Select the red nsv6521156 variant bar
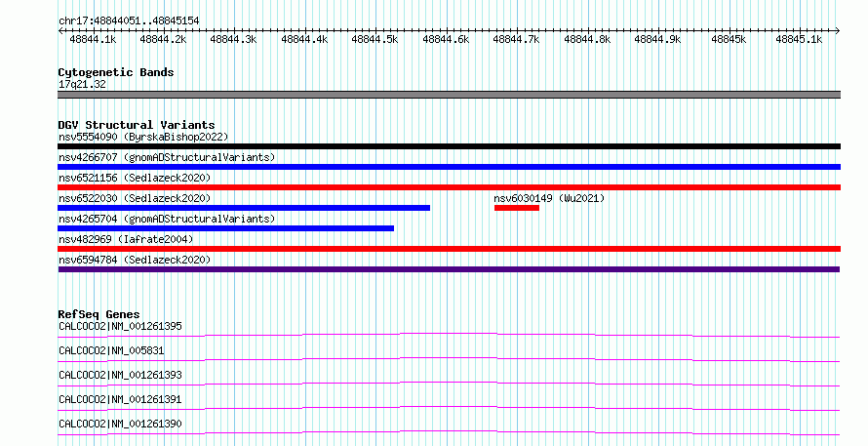The height and width of the screenshot is (446, 868). click(x=449, y=187)
